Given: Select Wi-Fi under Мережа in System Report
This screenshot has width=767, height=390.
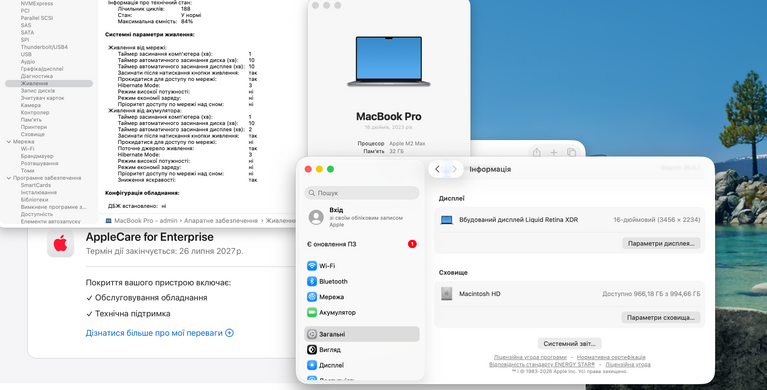Looking at the screenshot, I should click(x=27, y=149).
